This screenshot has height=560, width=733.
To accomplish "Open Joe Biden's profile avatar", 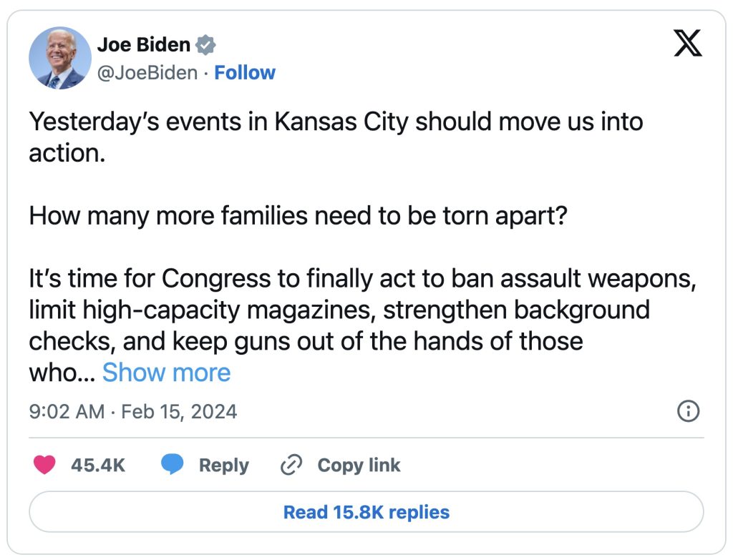I will (x=60, y=58).
